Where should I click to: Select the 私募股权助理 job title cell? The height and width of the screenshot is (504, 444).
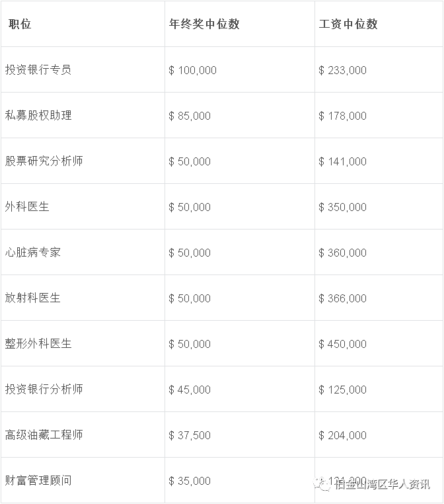tap(38, 115)
